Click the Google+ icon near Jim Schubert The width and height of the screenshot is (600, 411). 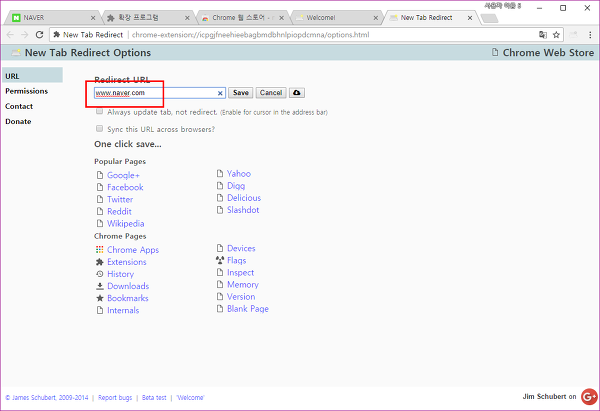tap(589, 396)
